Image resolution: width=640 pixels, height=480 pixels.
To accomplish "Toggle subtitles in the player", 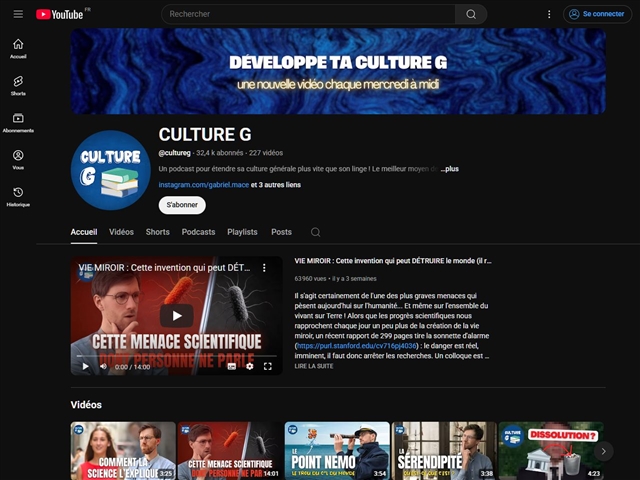I will click(x=231, y=366).
